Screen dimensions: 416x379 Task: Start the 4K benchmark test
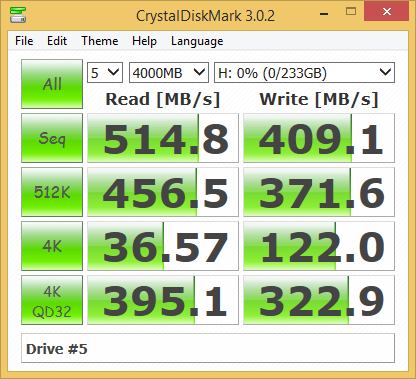point(52,246)
